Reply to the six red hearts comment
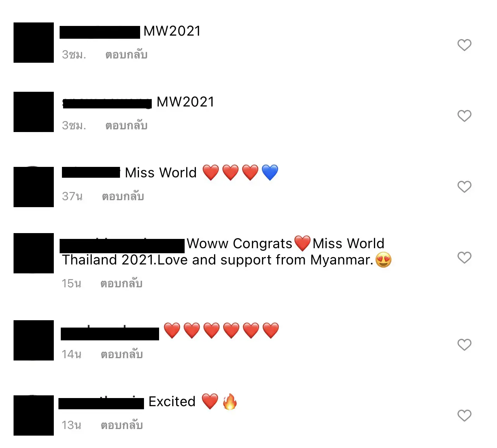Image resolution: width=497 pixels, height=448 pixels. click(x=122, y=354)
